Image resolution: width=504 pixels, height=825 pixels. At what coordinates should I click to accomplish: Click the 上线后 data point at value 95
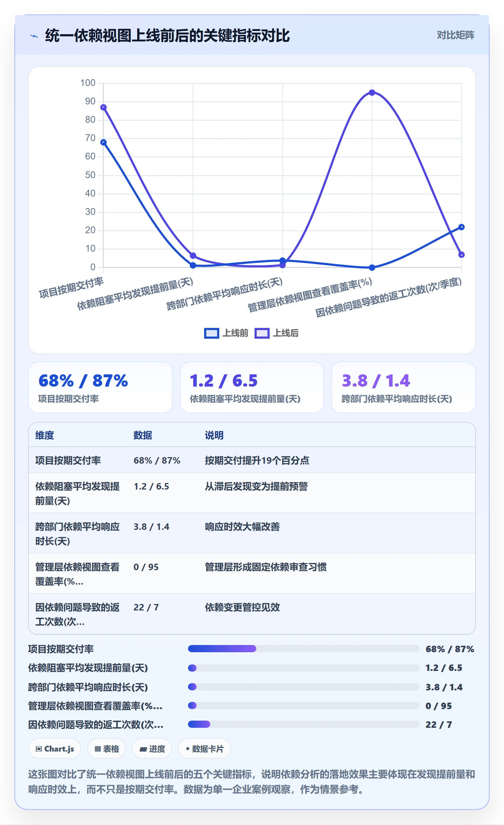(372, 93)
